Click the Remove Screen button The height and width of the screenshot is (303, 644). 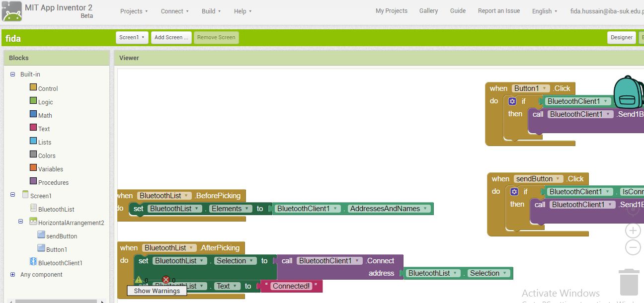pos(216,37)
